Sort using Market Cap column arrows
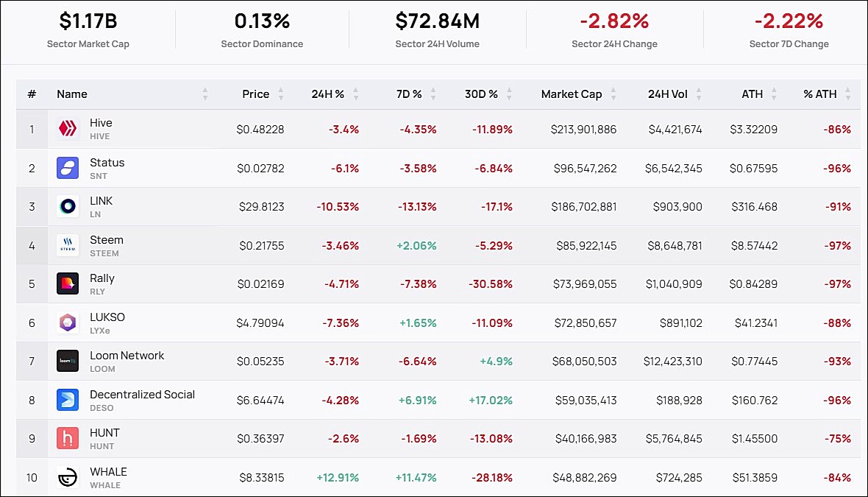The height and width of the screenshot is (497, 868). (x=613, y=94)
